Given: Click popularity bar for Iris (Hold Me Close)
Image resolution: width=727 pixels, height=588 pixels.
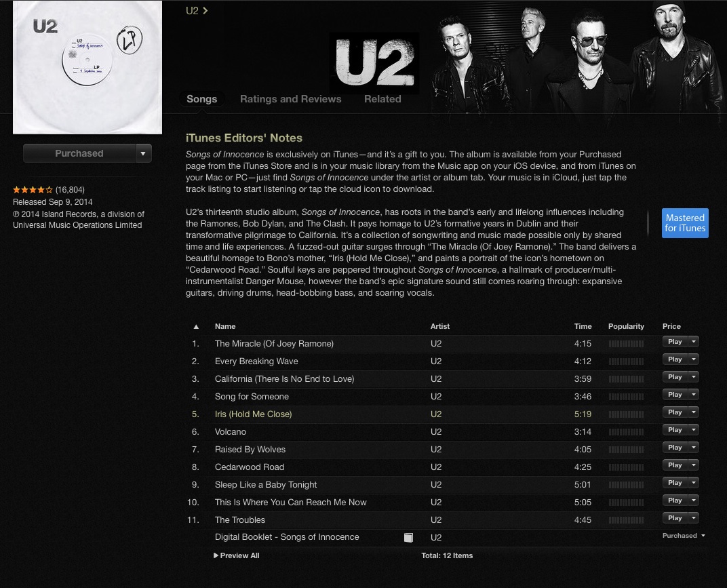Looking at the screenshot, I should click(x=626, y=414).
